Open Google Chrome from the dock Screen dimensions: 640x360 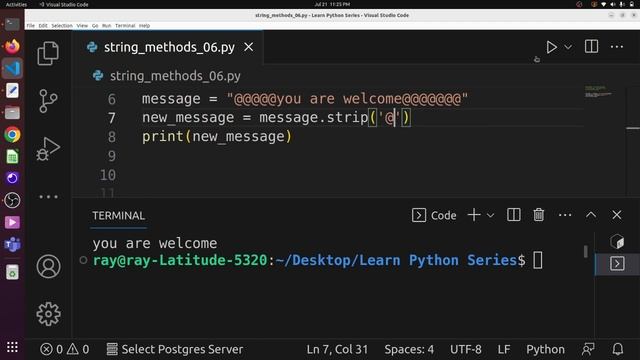12,135
